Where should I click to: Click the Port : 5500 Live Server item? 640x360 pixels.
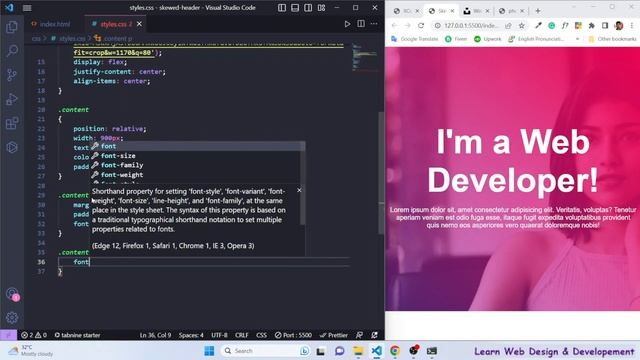point(293,335)
